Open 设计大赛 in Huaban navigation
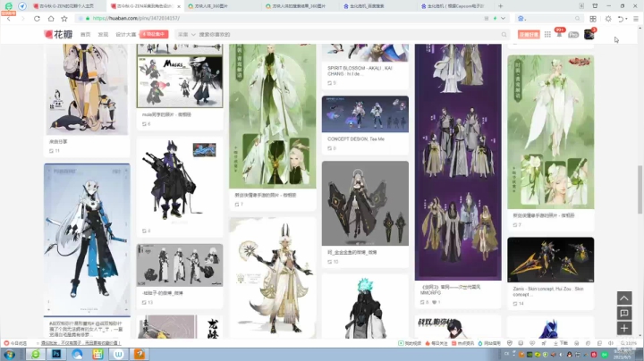Viewport: 644px width, 361px height. pos(126,35)
